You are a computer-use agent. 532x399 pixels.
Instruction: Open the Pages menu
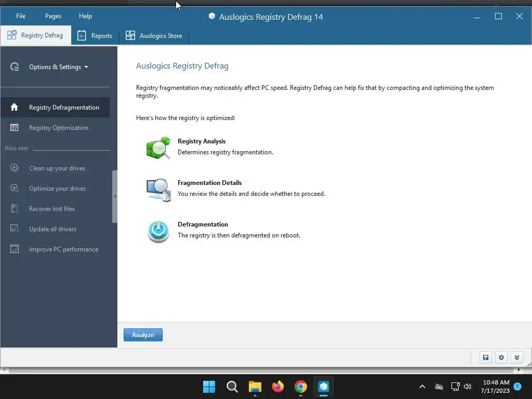click(54, 16)
